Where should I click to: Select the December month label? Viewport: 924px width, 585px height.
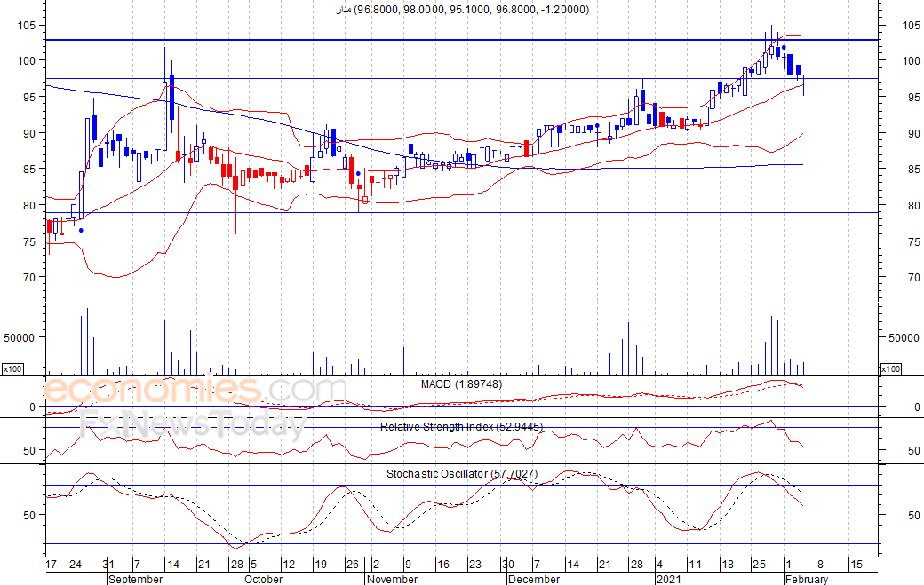pos(534,579)
